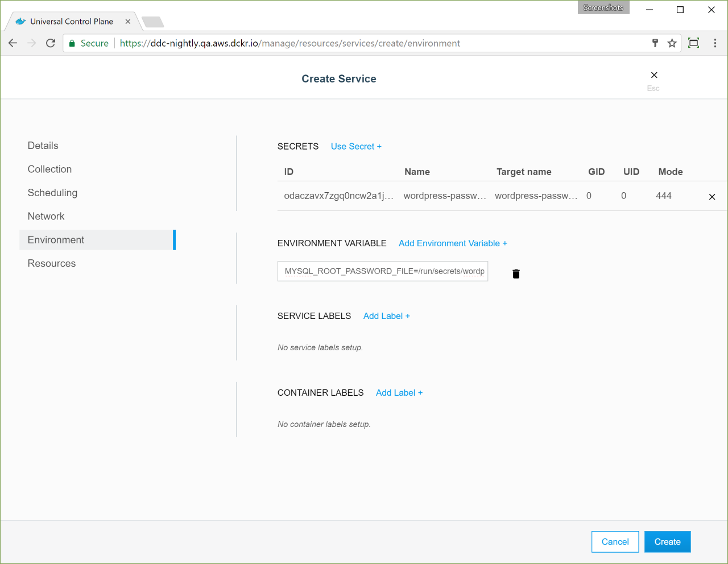Remove the wordpress-password secret row
Screen dimensions: 728x564
pyautogui.click(x=712, y=197)
